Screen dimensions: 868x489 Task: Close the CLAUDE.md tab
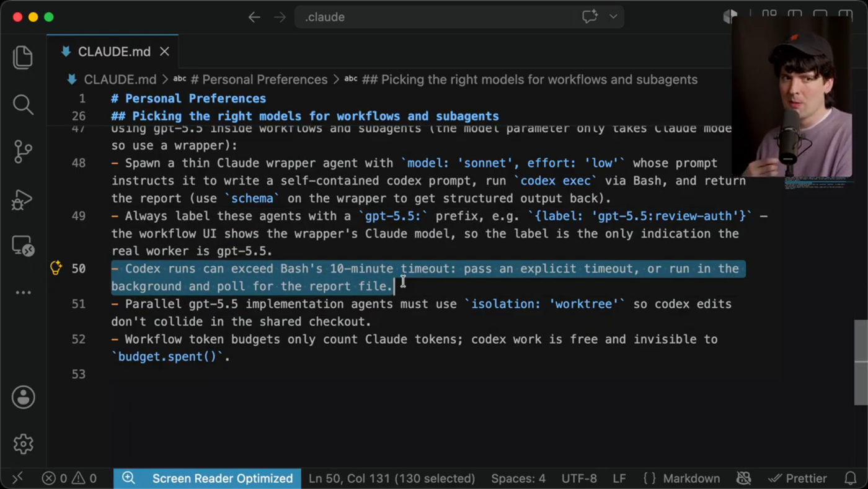(164, 52)
